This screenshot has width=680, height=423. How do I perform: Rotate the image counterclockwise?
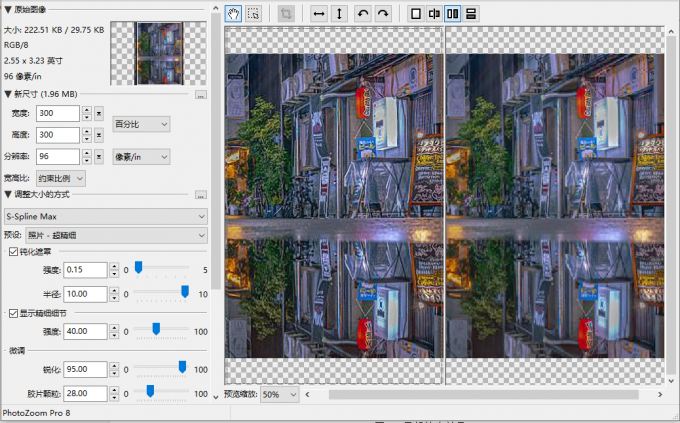click(x=362, y=14)
